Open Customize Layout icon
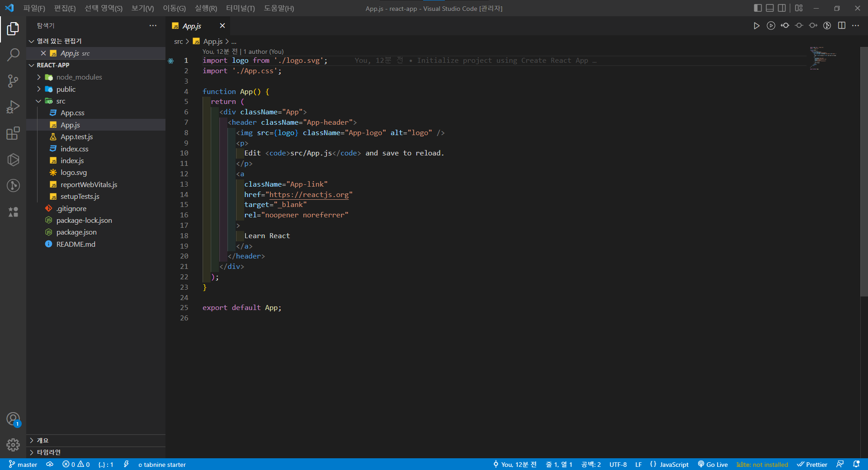Screen dimensions: 868x470 pos(799,8)
